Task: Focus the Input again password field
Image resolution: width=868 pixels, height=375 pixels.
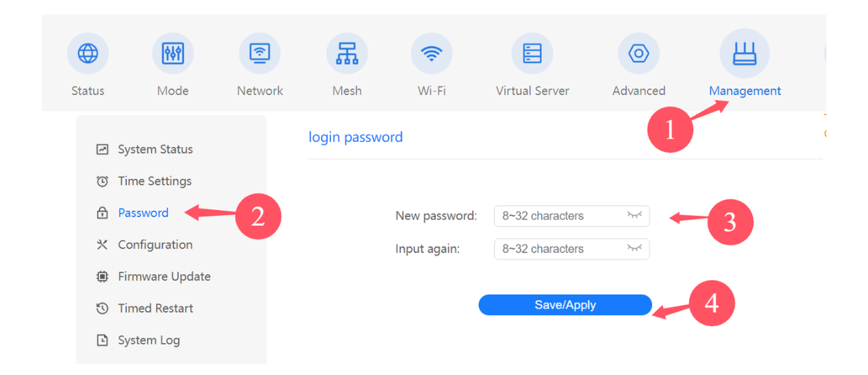Action: 572,249
